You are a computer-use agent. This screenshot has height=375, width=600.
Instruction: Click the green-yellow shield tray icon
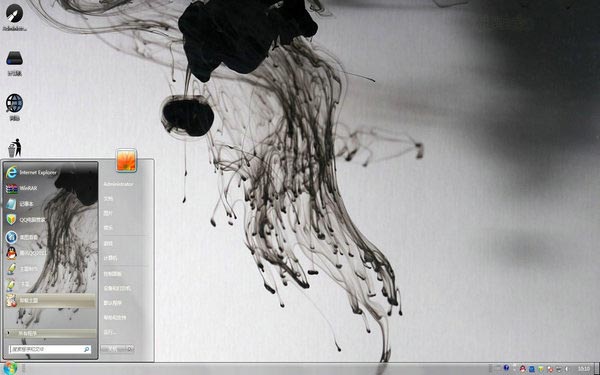click(541, 369)
